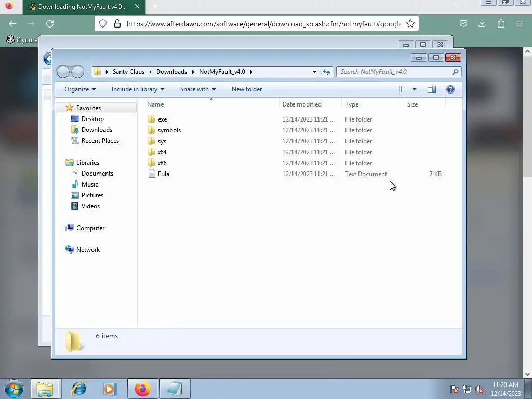Select Computer in navigation pane

tap(90, 228)
